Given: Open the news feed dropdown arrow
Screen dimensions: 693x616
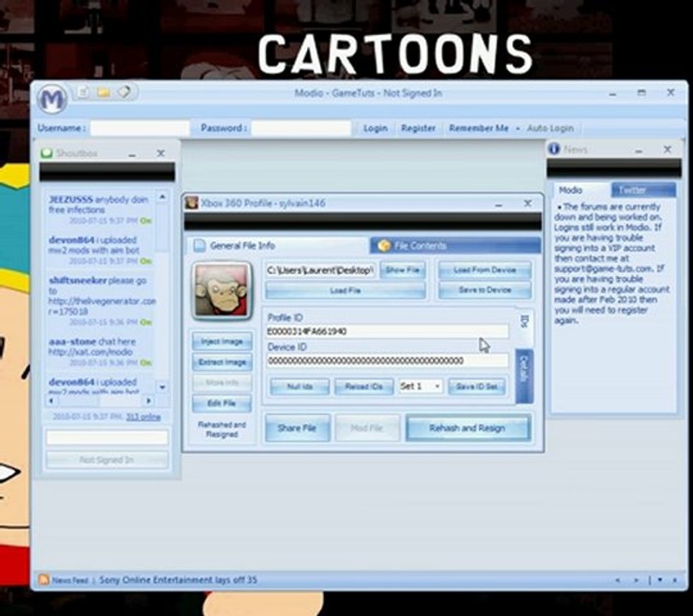Looking at the screenshot, I should point(660,580).
